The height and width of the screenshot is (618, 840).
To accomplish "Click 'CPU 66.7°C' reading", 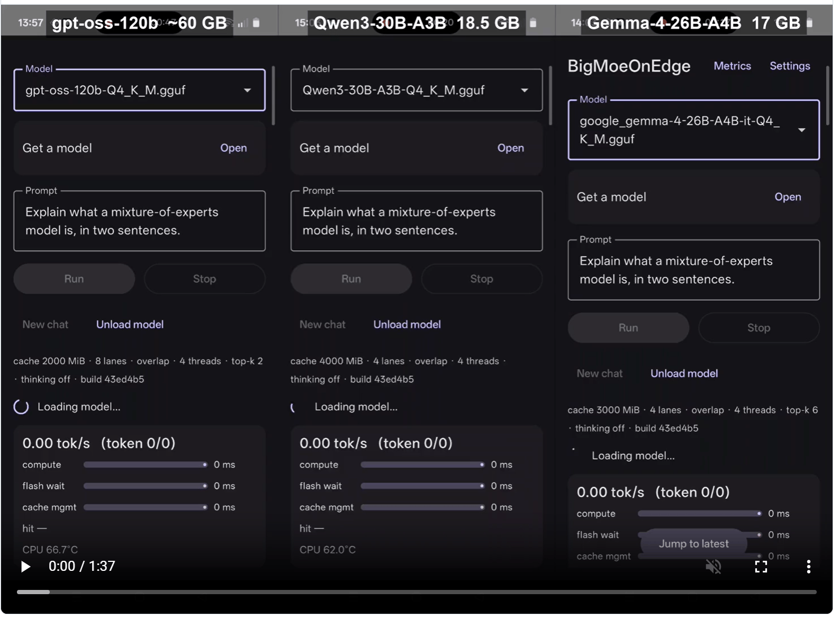I will tap(50, 550).
